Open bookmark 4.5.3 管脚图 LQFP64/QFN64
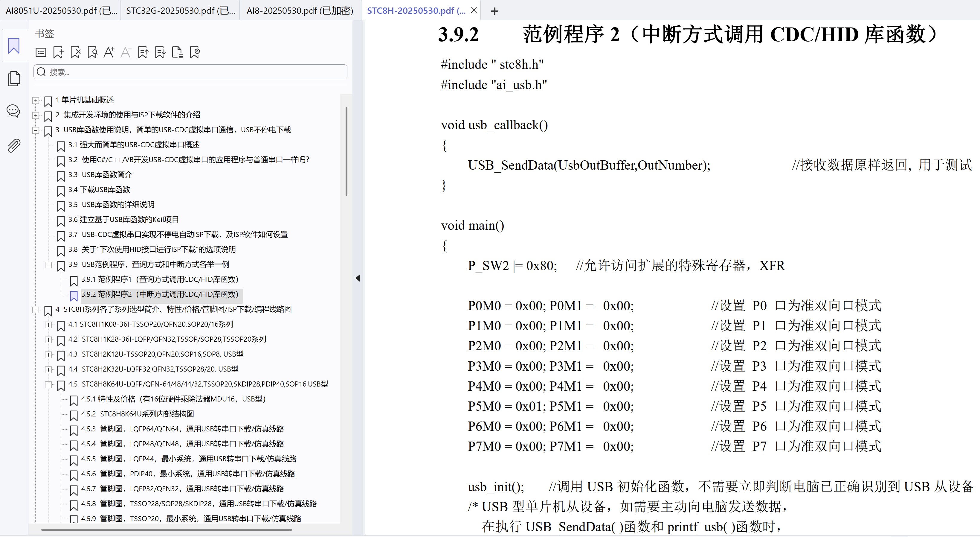 [183, 429]
